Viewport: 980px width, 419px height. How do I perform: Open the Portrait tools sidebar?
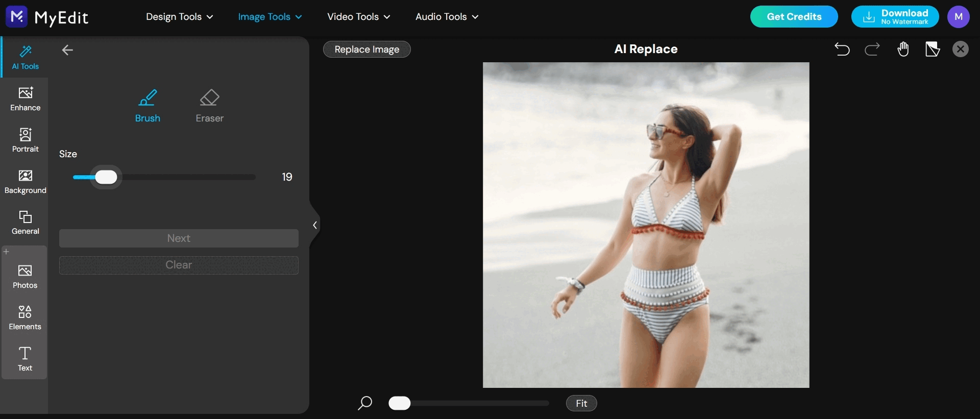click(25, 140)
